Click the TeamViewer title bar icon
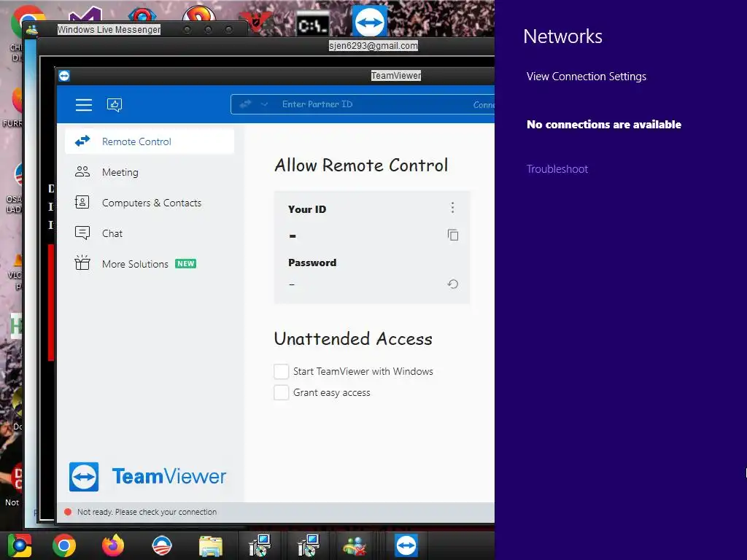 pyautogui.click(x=64, y=76)
